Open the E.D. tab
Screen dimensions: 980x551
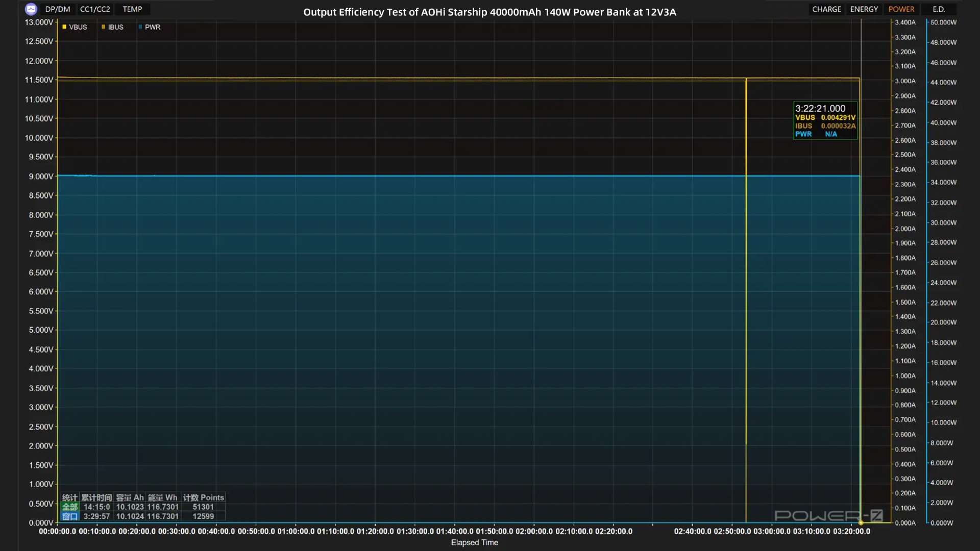pyautogui.click(x=939, y=9)
